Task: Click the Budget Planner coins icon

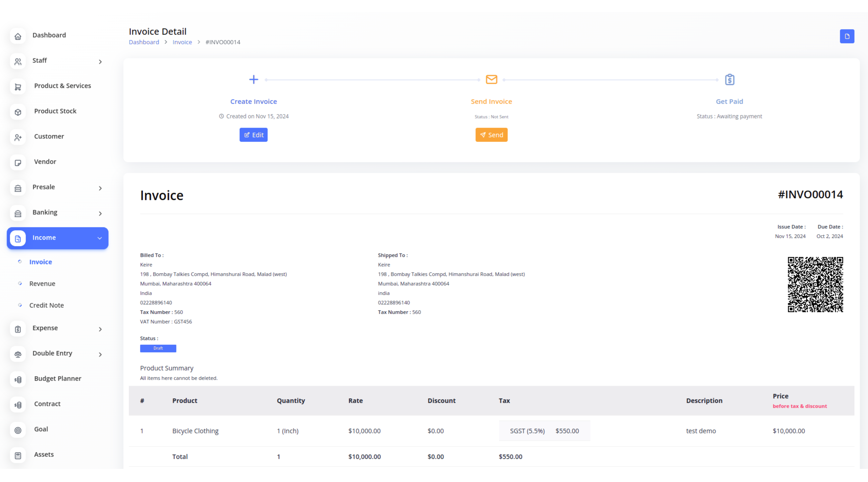Action: 18,380
